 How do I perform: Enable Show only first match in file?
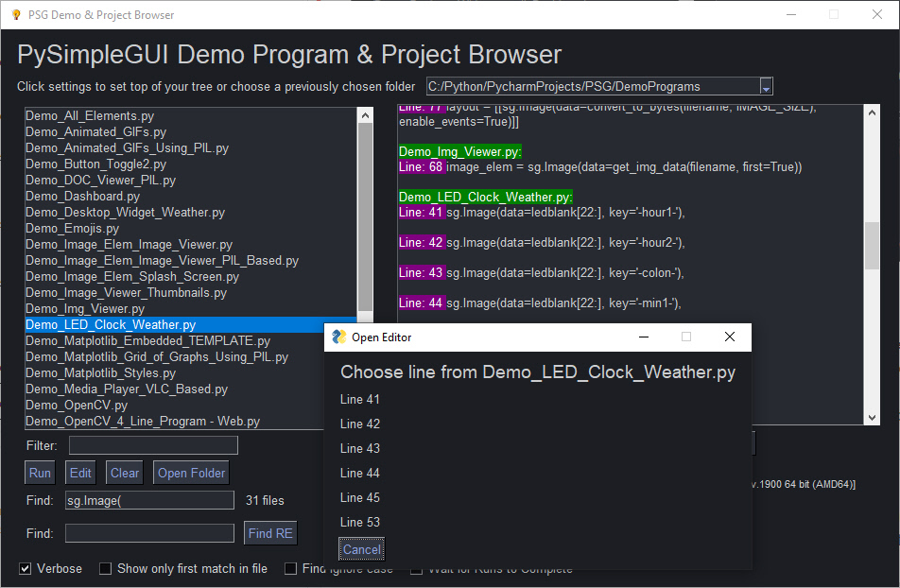(104, 569)
